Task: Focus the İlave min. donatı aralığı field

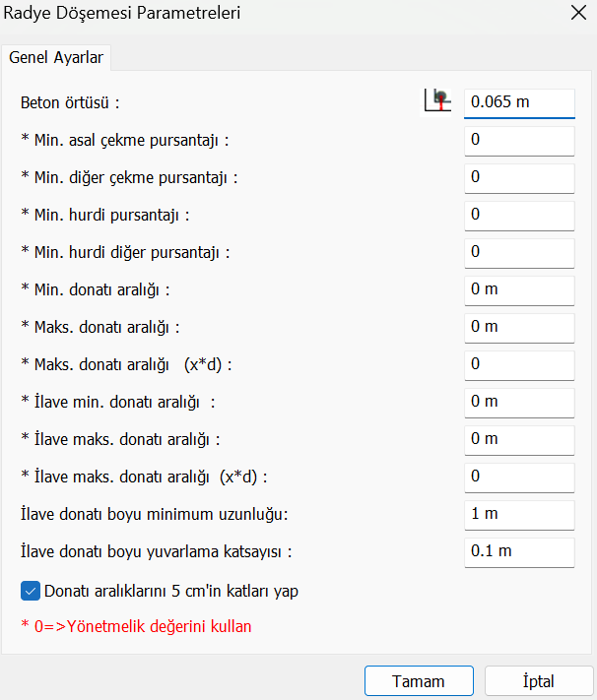Action: tap(518, 402)
